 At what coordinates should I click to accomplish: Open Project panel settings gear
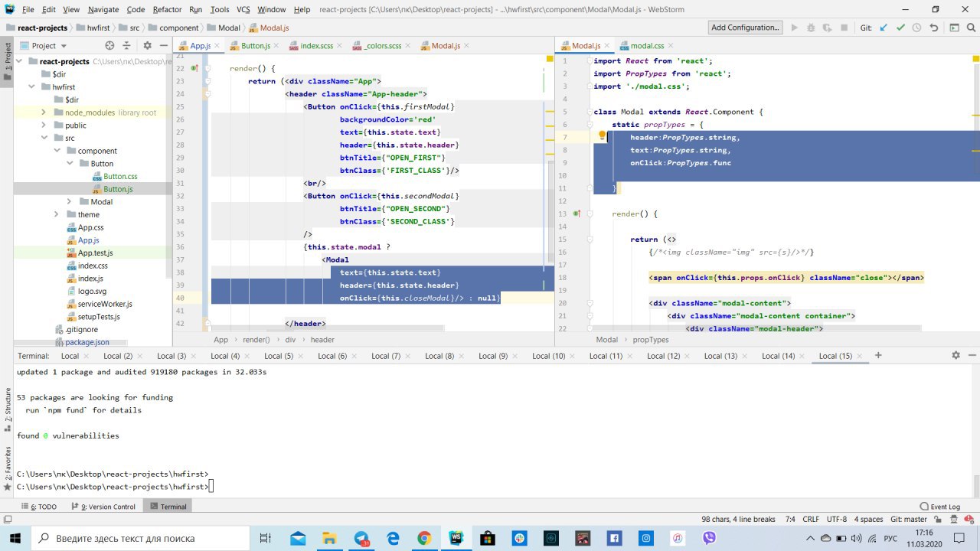(147, 46)
